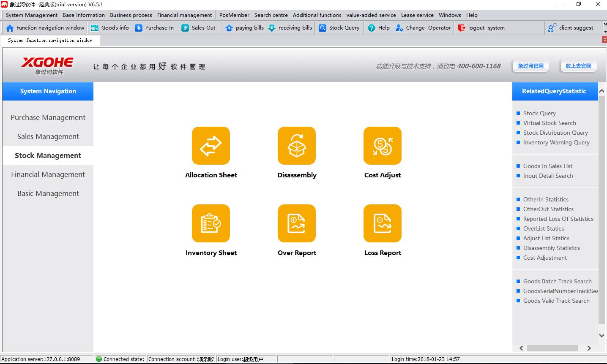Click horizontal scrollbar left arrow
Viewport: 607px width, 364px height.
point(522,348)
